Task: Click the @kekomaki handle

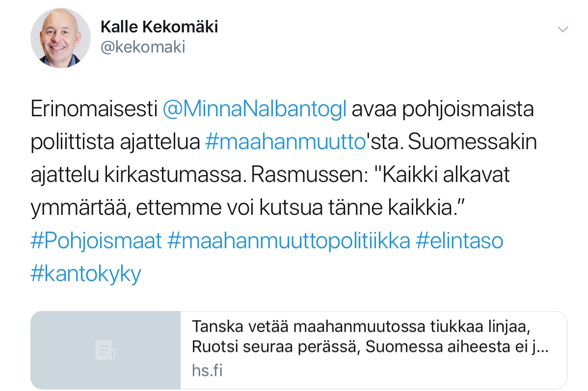Action: pos(142,48)
